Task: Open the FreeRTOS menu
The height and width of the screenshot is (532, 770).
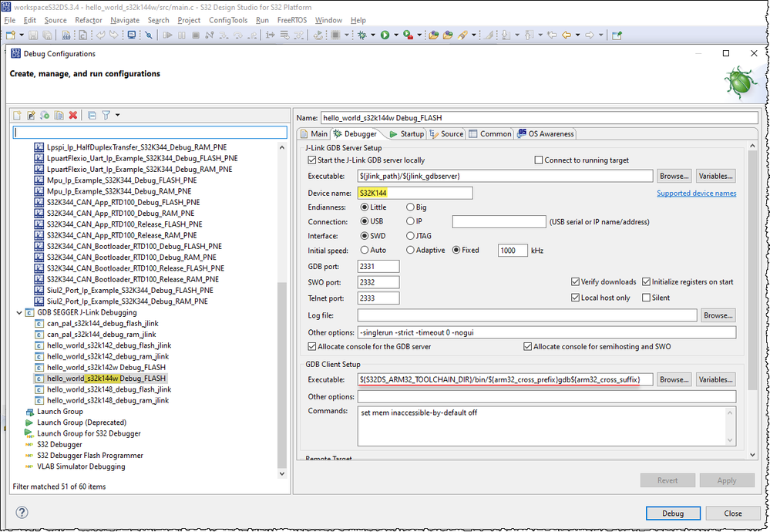Action: [291, 20]
